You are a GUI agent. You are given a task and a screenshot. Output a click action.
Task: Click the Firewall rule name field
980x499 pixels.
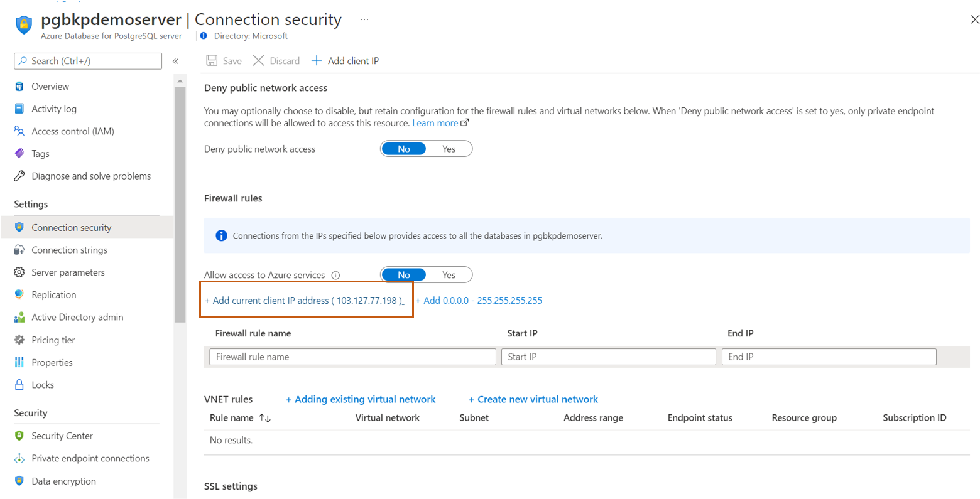pyautogui.click(x=352, y=357)
